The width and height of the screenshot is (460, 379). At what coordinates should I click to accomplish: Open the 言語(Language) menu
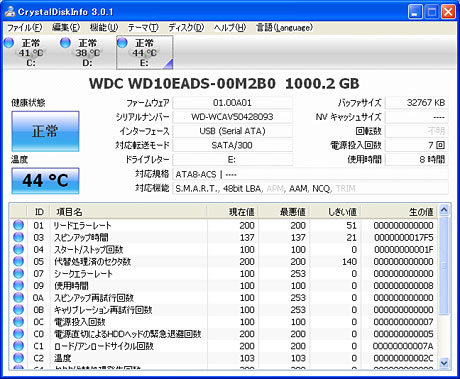284,27
